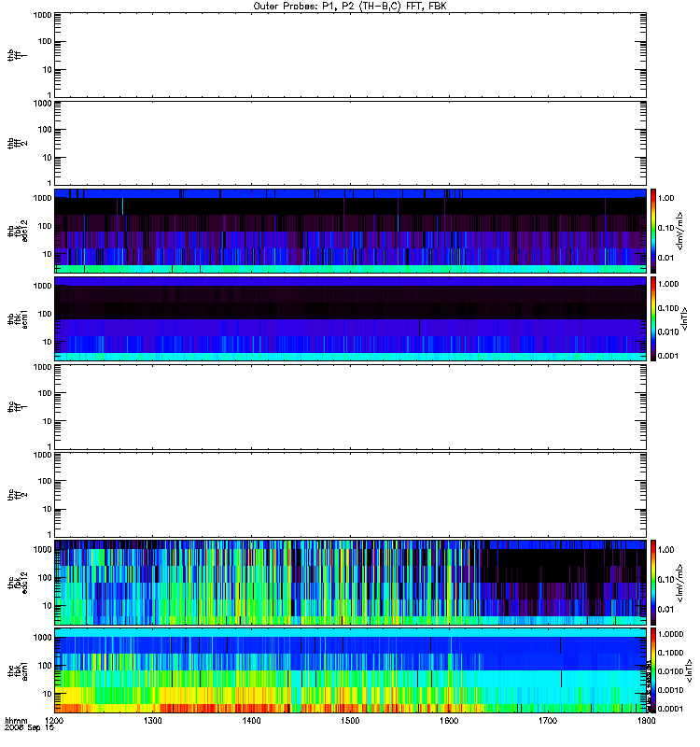This screenshot has width=700, height=747.
Task: Click the "100" y-axis tick of thb fbk edc12
Action: [x=45, y=226]
